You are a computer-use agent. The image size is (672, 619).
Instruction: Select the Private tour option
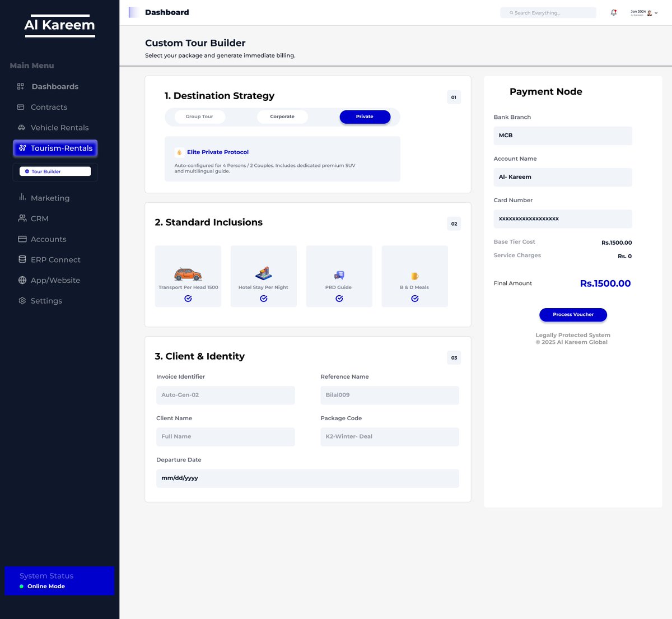[x=365, y=117]
